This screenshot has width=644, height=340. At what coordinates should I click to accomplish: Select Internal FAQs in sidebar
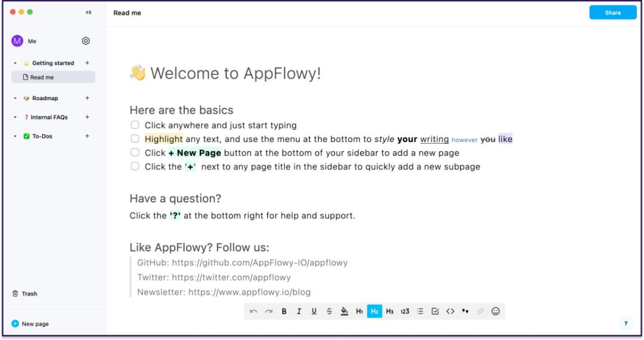(49, 117)
